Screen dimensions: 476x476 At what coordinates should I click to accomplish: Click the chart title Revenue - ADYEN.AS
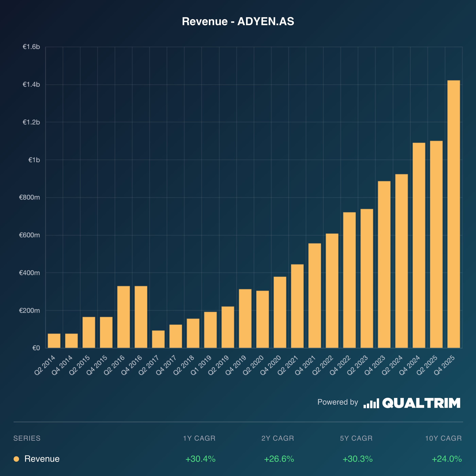[238, 21]
